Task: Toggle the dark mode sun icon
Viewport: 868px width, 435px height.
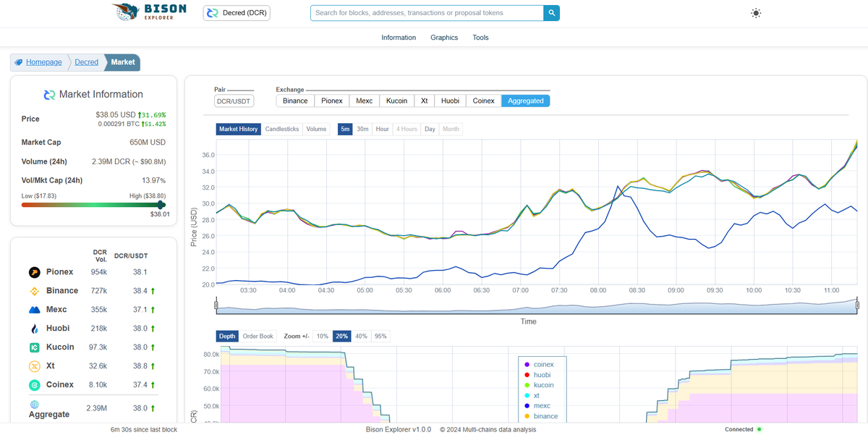Action: tap(756, 13)
